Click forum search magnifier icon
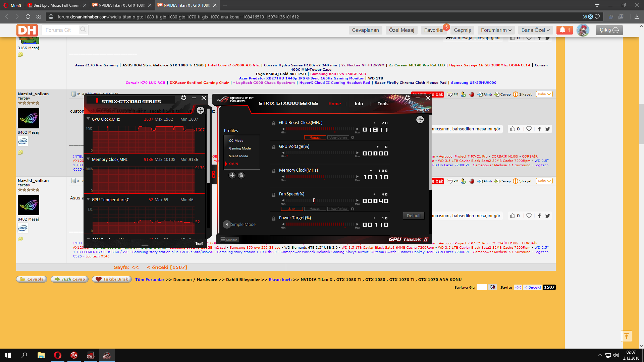 [x=83, y=30]
